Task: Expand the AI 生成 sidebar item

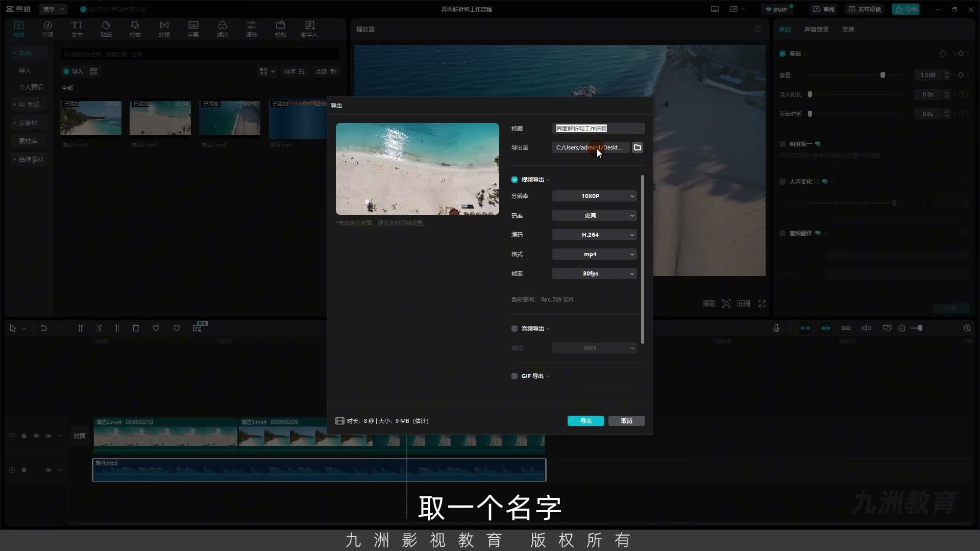Action: (x=29, y=105)
